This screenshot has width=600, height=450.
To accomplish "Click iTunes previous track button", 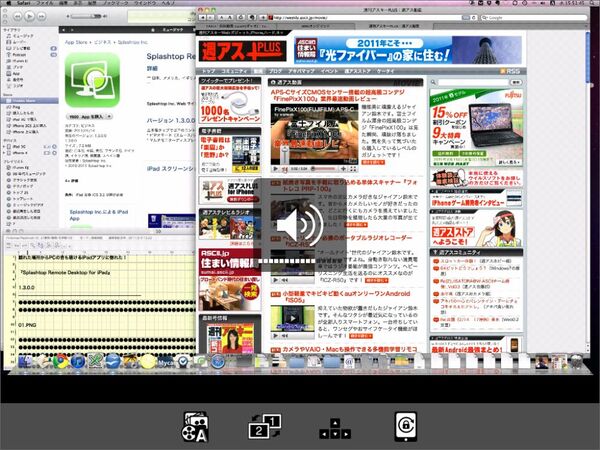I will [17, 16].
